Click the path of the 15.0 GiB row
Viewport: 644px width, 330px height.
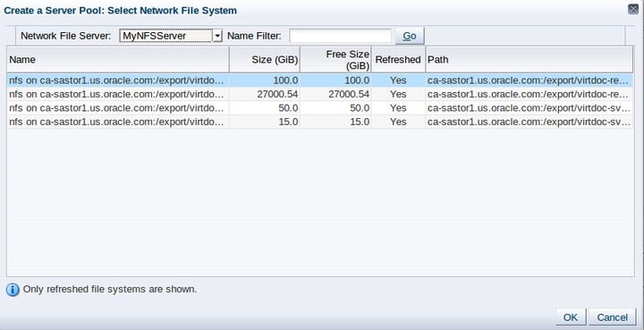[x=529, y=122]
